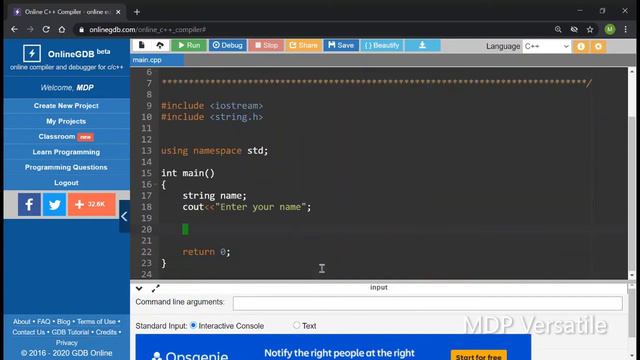Viewport: 640px width, 360px height.
Task: Click the Twitter share icon
Action: point(54,204)
